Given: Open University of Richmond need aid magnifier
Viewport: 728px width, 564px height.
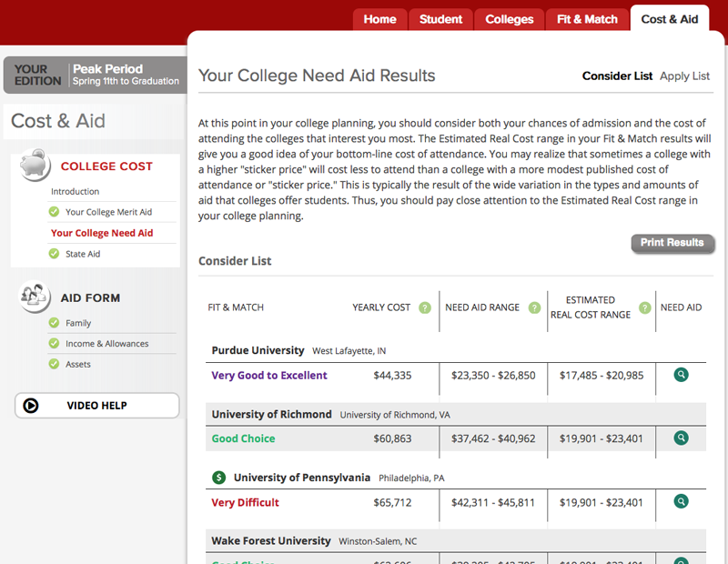Looking at the screenshot, I should (x=681, y=438).
